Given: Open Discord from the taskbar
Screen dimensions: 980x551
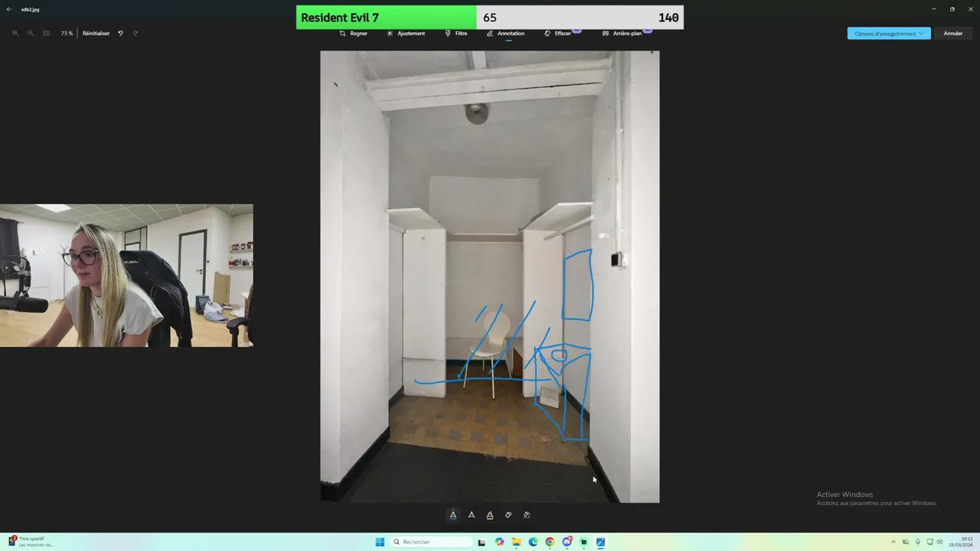Looking at the screenshot, I should (x=567, y=542).
